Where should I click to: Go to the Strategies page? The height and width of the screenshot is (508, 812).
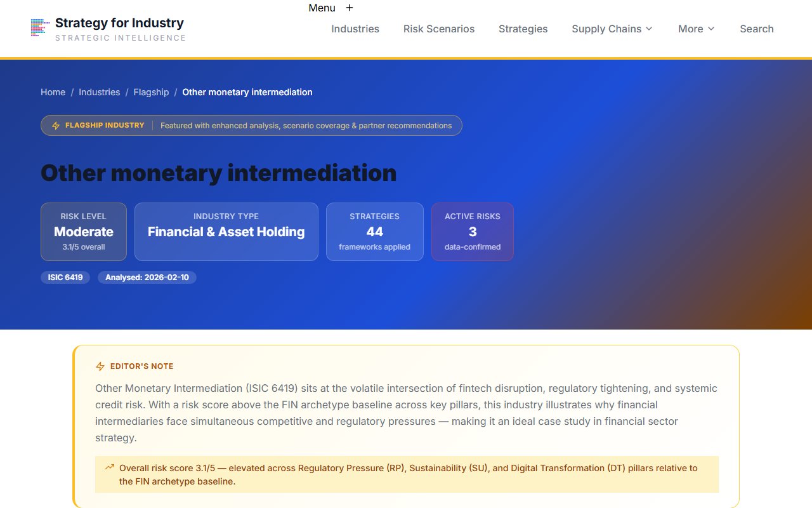point(523,29)
